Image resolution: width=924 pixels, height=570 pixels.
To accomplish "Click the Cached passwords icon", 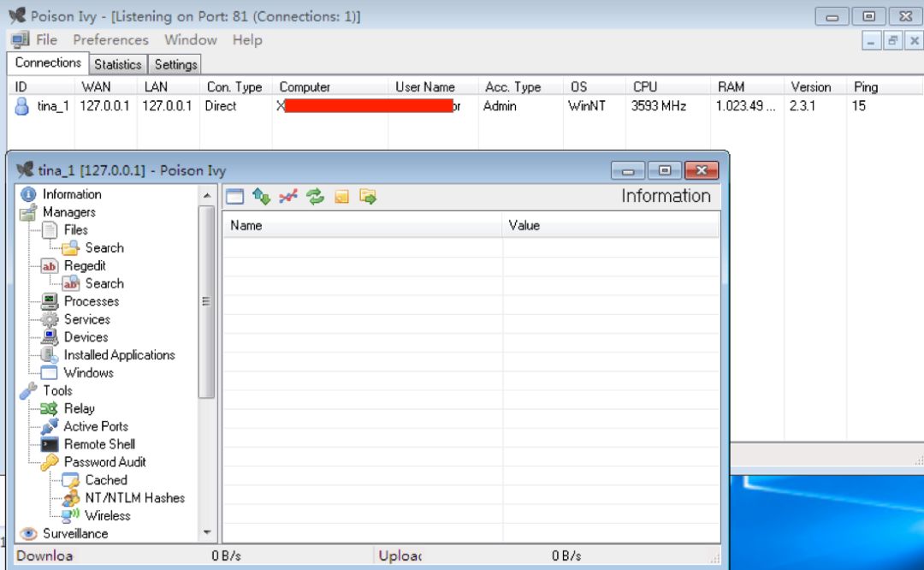I will [x=71, y=480].
